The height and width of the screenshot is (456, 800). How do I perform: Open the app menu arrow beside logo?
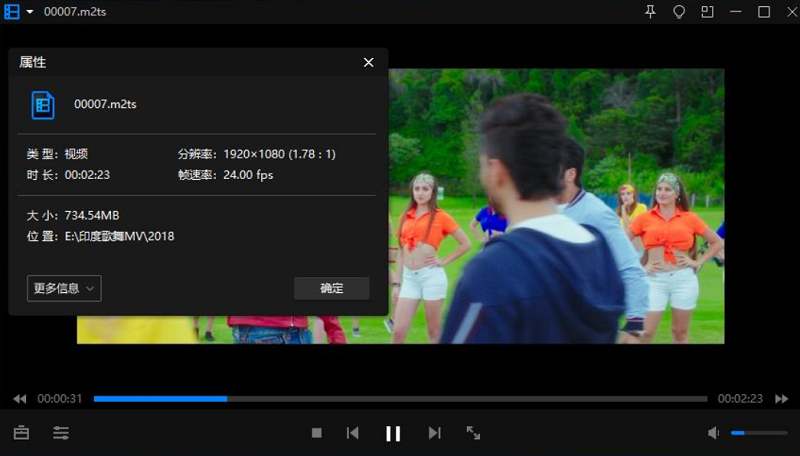(29, 12)
